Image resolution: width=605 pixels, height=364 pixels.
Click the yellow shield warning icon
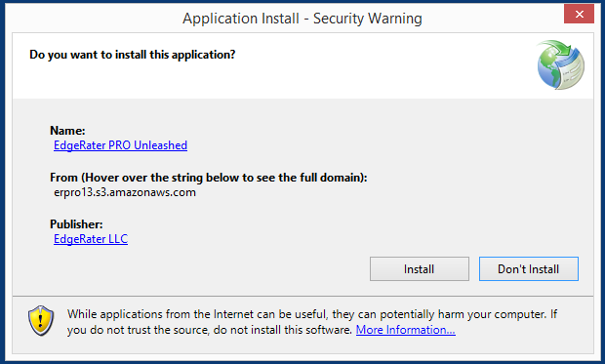tap(41, 320)
